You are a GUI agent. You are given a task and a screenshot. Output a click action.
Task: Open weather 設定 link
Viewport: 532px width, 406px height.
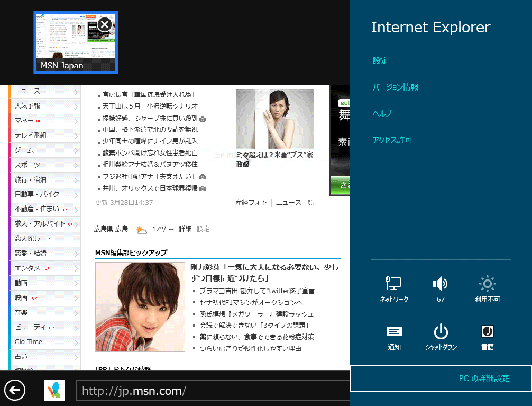pos(203,229)
